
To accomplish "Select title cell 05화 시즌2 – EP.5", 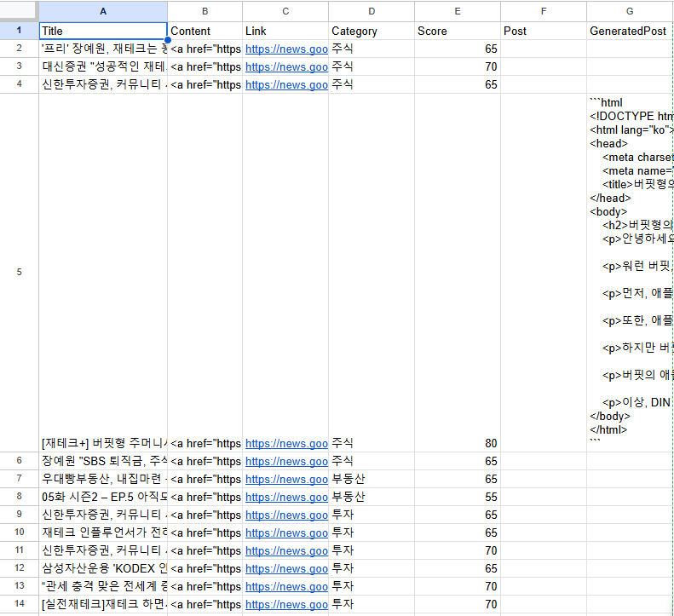I will tap(103, 497).
